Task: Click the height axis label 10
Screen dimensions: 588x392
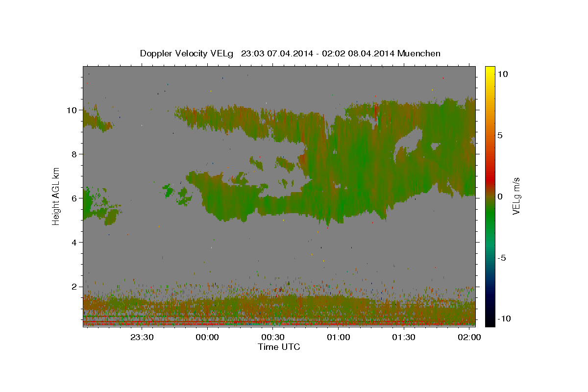Action: (x=72, y=110)
